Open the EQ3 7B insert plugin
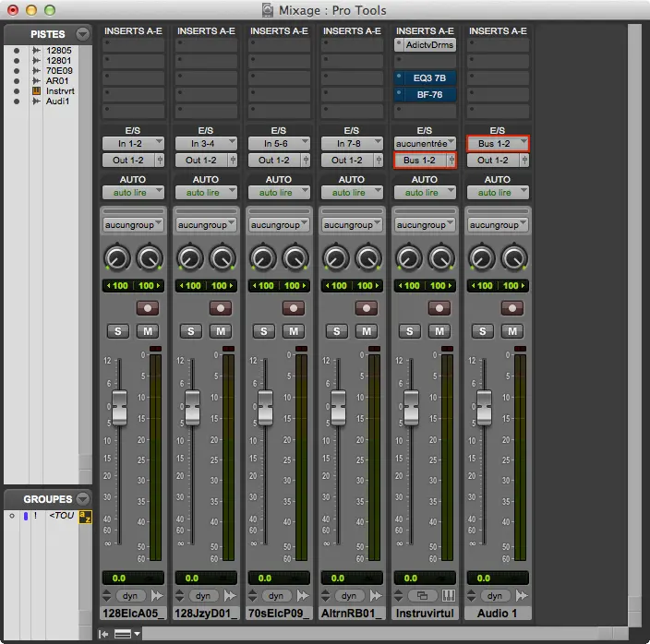Viewport: 650px width, 644px height. (x=428, y=78)
